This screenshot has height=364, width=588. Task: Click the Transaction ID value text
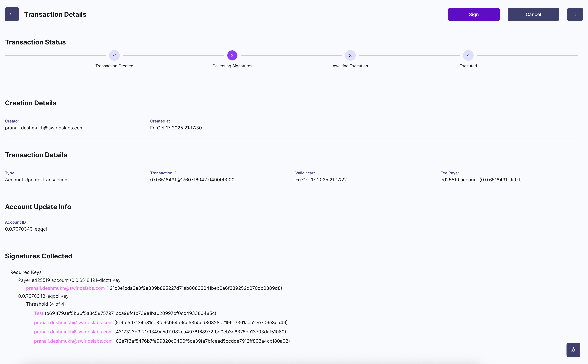[x=192, y=180]
